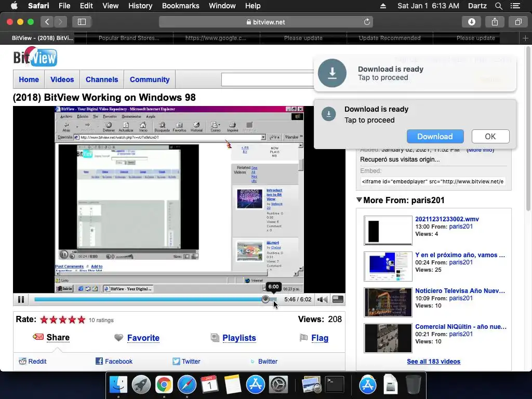Viewport: 532px width, 399px height.
Task: Open Google Chrome from the dock
Action: [x=164, y=385]
